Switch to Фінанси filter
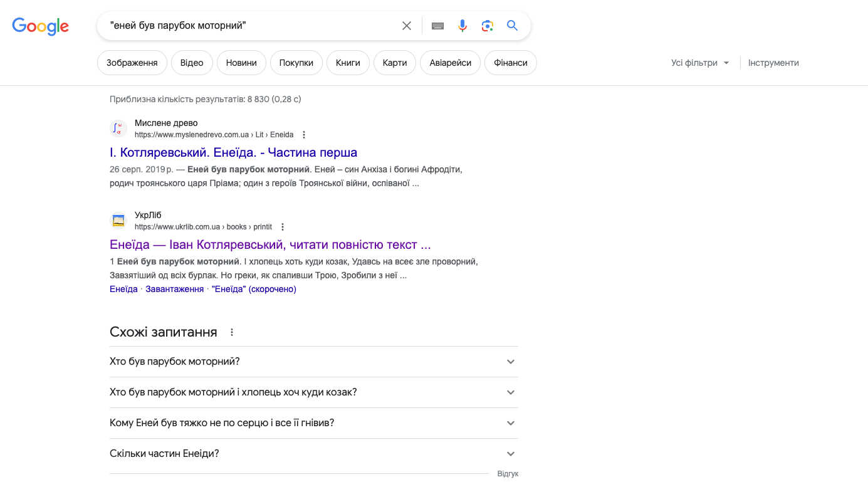Screen dimensions: 868x492 pyautogui.click(x=511, y=63)
